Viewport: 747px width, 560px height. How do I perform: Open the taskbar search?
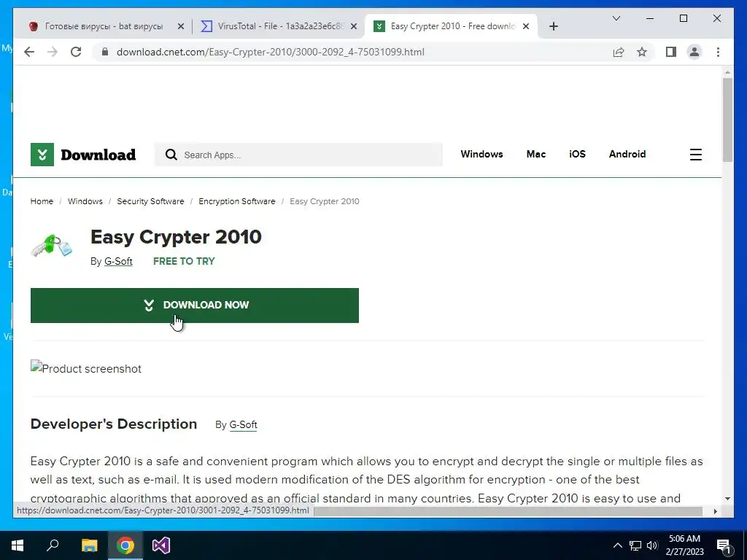(53, 545)
